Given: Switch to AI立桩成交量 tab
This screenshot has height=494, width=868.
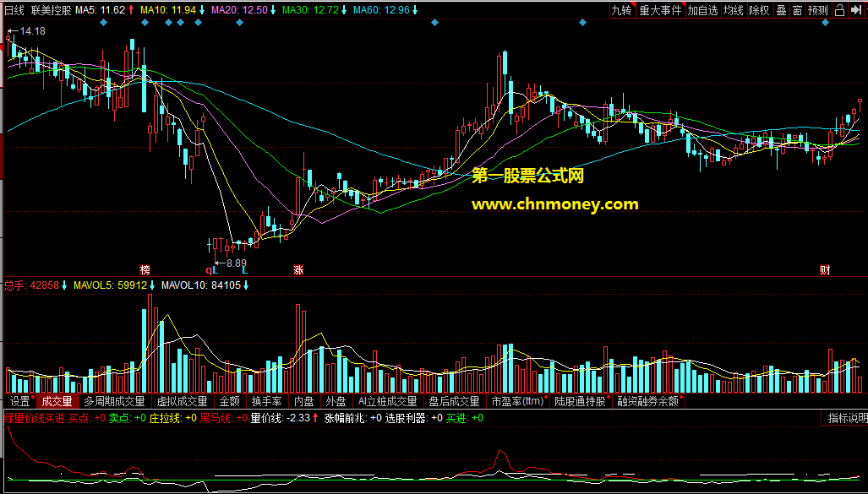Looking at the screenshot, I should coord(387,402).
